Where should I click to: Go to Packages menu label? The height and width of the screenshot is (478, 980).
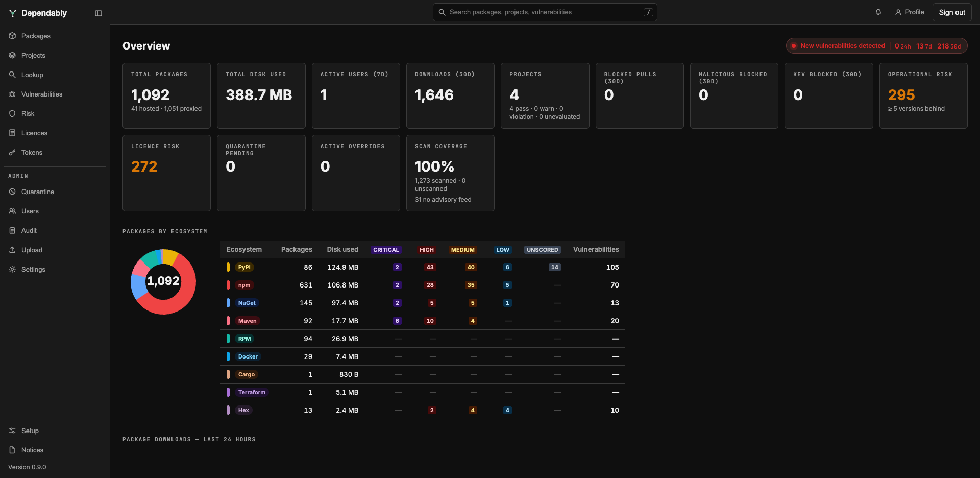36,36
